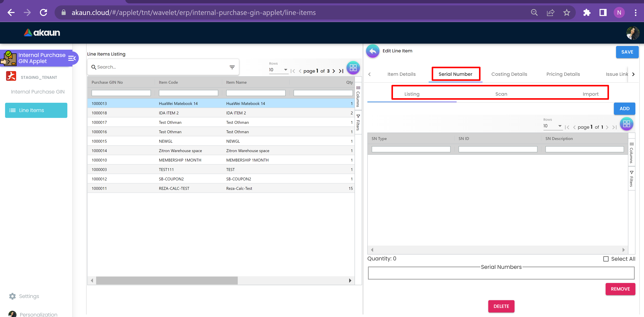Bookmark this page with star icon
The height and width of the screenshot is (317, 644).
click(x=567, y=12)
